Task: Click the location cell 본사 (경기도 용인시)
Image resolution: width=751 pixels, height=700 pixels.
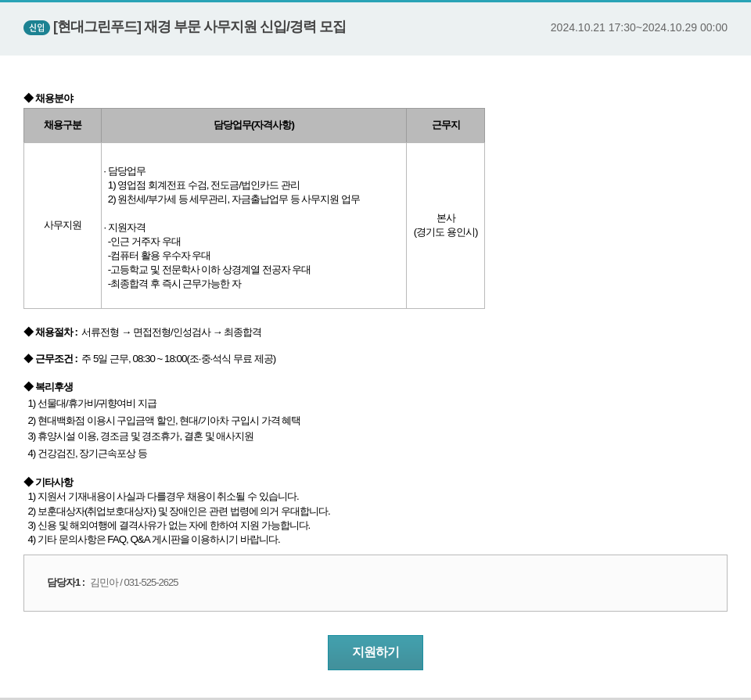Action: click(445, 225)
